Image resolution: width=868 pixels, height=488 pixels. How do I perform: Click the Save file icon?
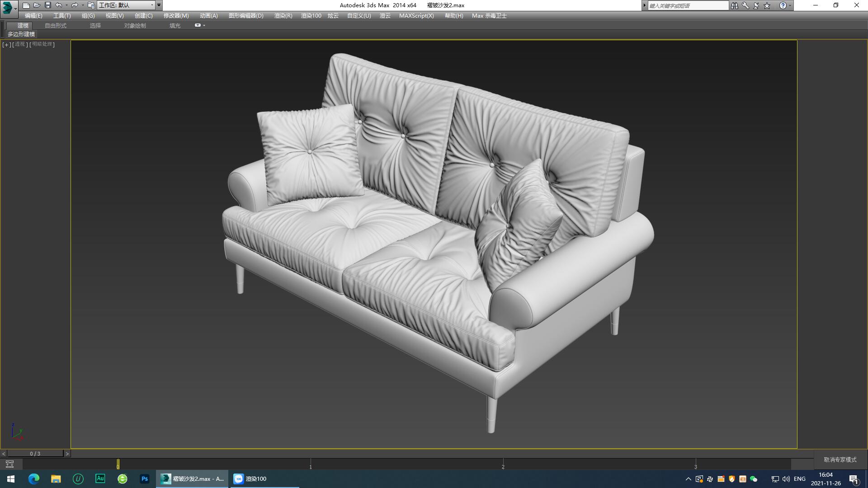pyautogui.click(x=47, y=5)
